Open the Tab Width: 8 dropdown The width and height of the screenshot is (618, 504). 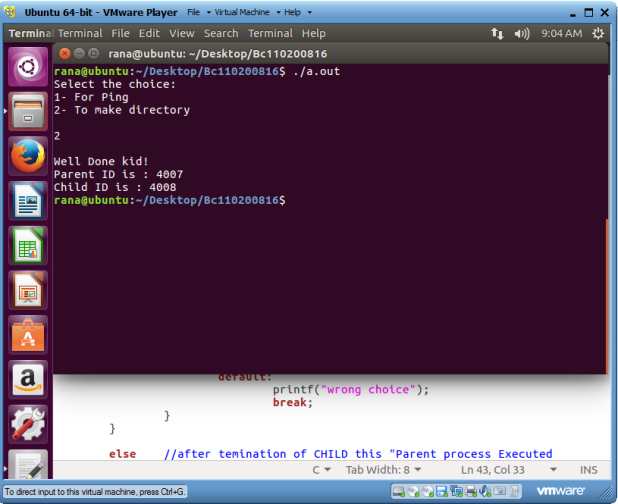pyautogui.click(x=383, y=470)
